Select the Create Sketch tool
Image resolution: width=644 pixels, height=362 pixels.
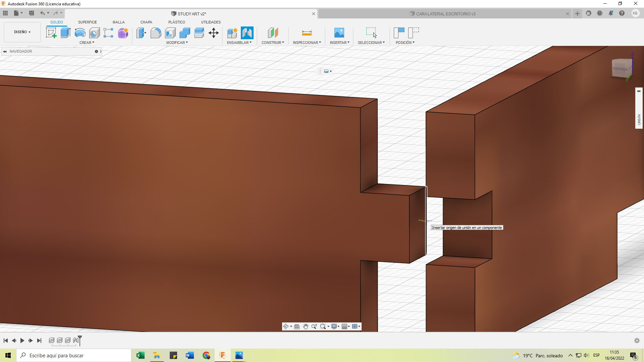(x=51, y=33)
